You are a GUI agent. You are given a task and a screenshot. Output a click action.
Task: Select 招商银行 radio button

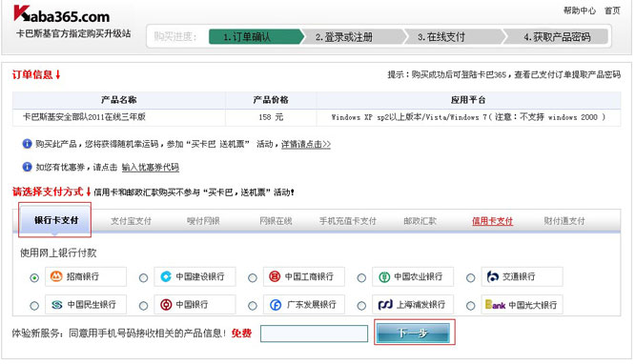[34, 277]
